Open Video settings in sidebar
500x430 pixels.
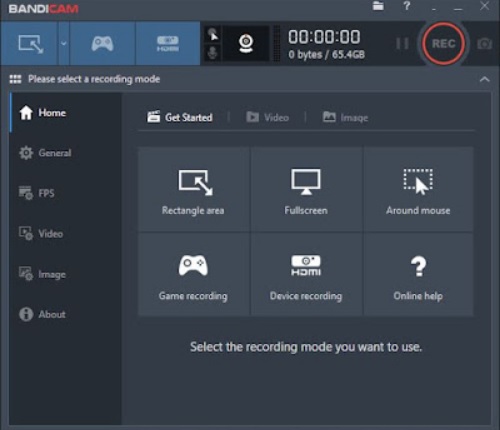point(66,234)
